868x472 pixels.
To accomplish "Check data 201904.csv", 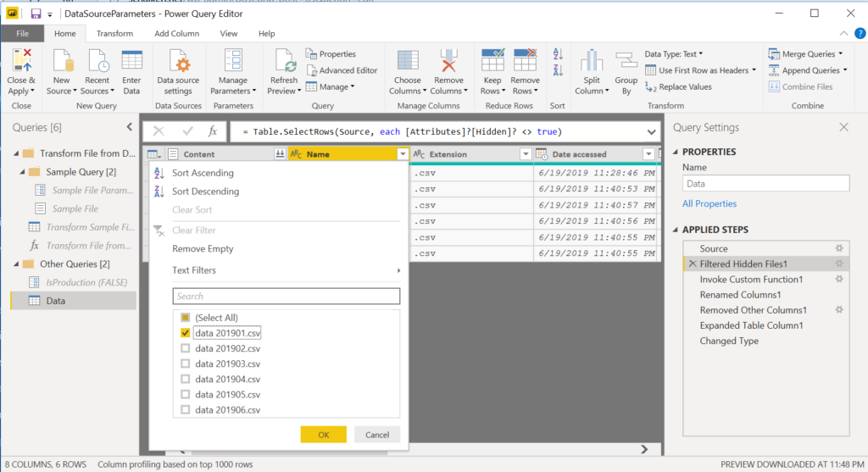I will (186, 379).
